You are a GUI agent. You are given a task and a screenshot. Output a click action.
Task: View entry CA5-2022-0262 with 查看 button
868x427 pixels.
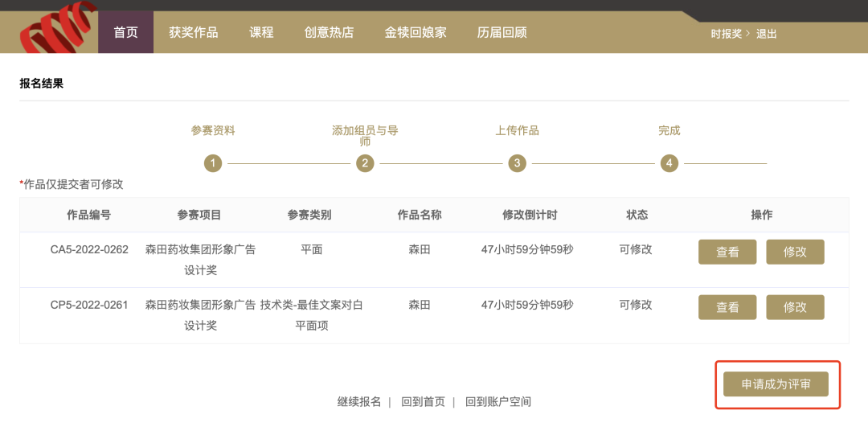pos(727,252)
